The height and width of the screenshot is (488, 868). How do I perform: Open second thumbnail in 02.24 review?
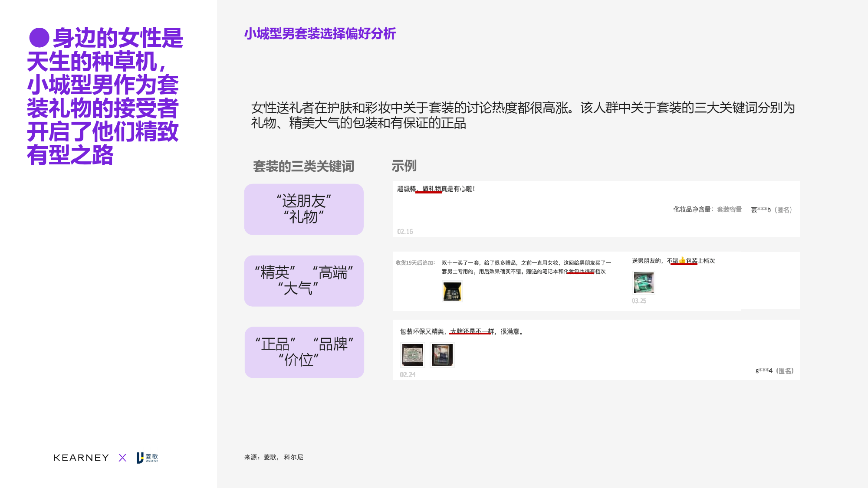(x=442, y=355)
